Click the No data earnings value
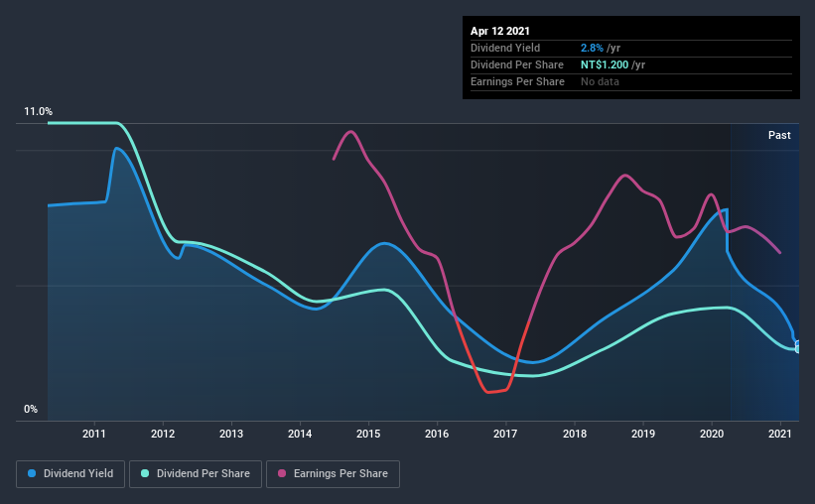This screenshot has height=504, width=815. tap(600, 81)
